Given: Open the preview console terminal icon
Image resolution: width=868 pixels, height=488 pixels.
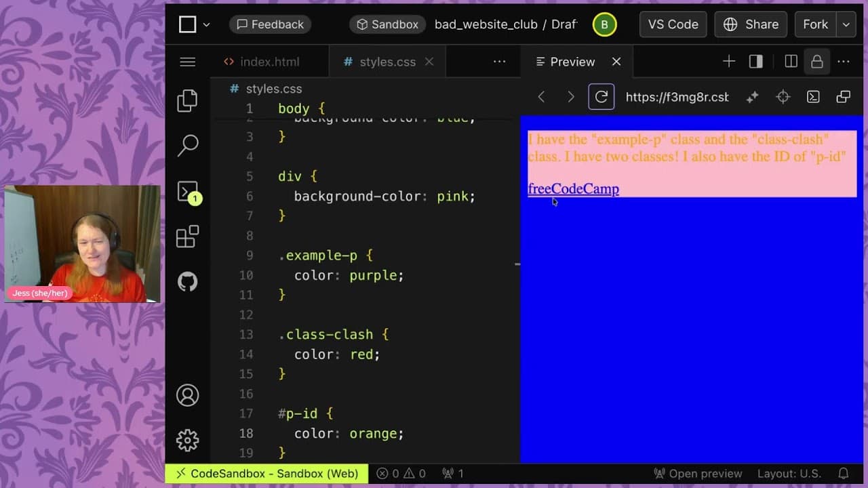Looking at the screenshot, I should [x=813, y=97].
